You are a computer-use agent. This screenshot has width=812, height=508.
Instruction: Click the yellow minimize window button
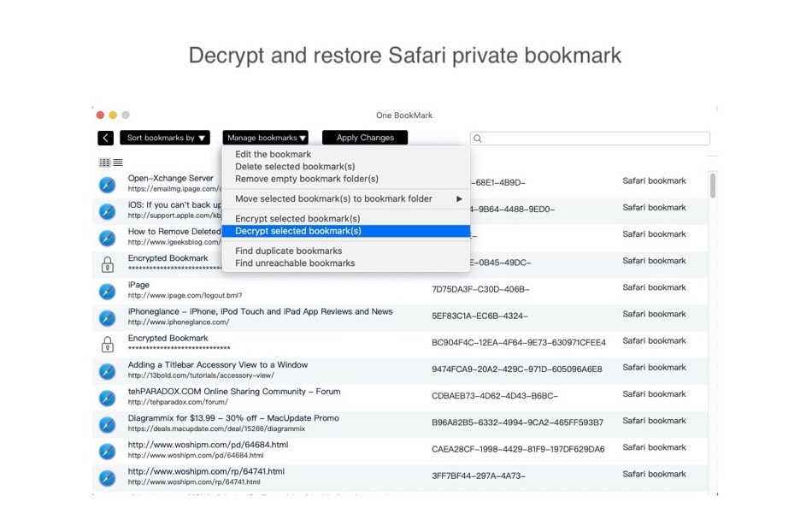click(113, 115)
